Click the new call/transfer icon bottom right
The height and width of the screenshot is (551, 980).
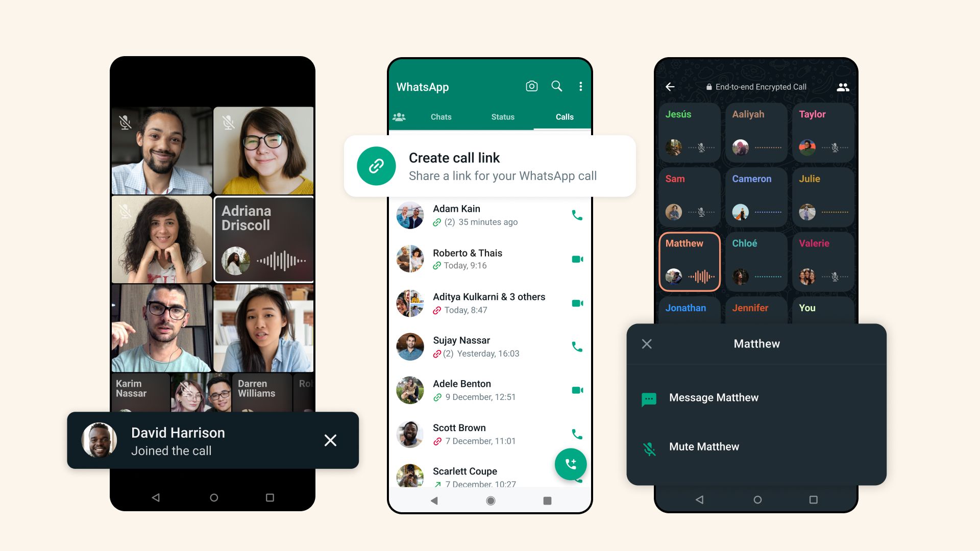coord(570,464)
